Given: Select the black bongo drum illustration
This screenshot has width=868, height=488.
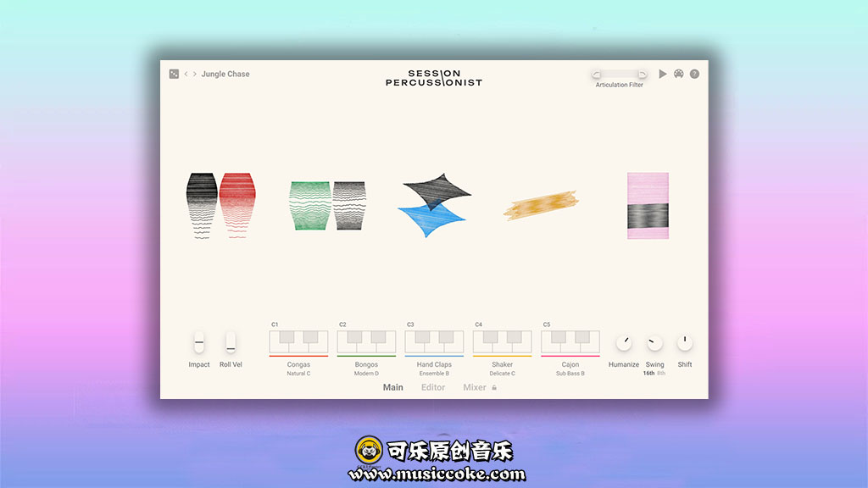Looking at the screenshot, I should coord(349,205).
